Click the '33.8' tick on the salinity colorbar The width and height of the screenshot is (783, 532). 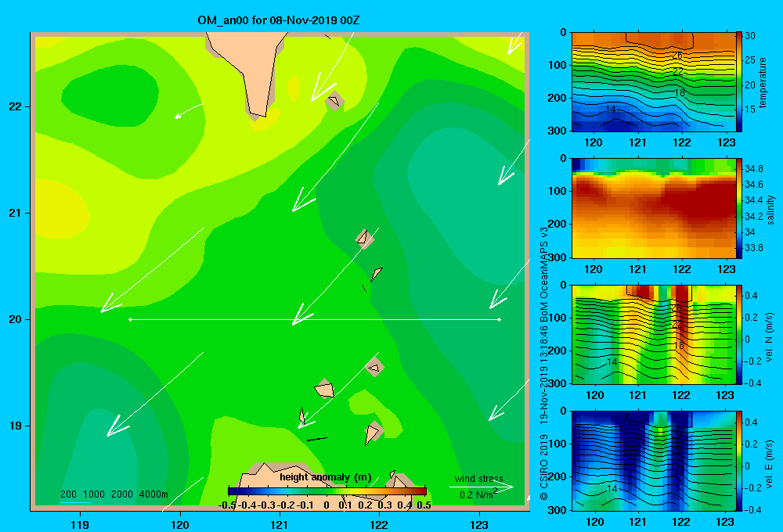753,248
